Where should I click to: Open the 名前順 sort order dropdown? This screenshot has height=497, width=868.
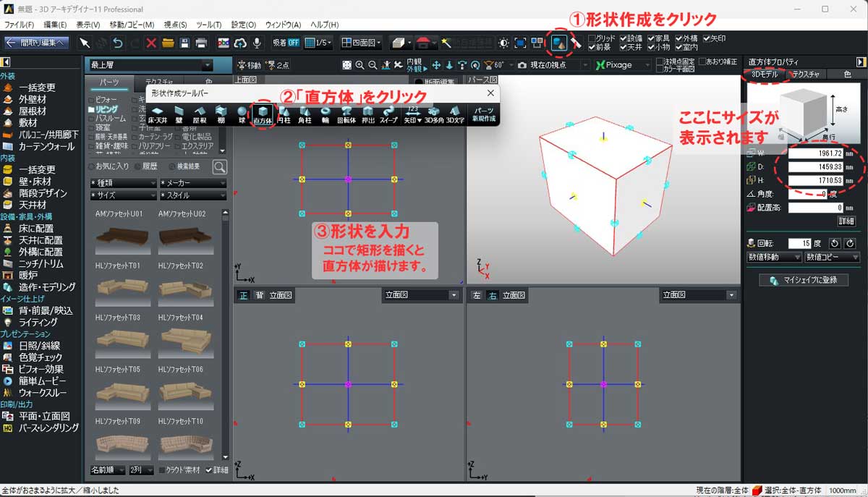point(106,470)
